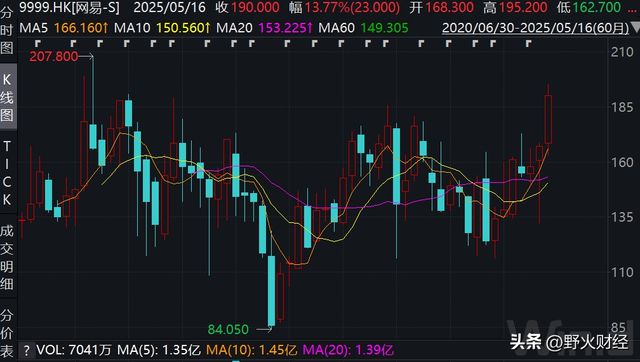Click the first flag marker above chart
This screenshot has height=362, width=640.
[38, 43]
